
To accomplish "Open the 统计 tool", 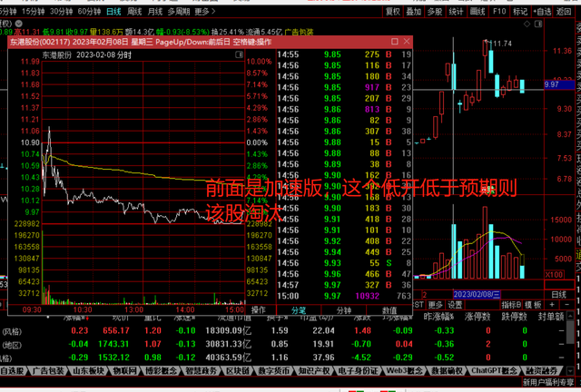I will pyautogui.click(x=456, y=12).
